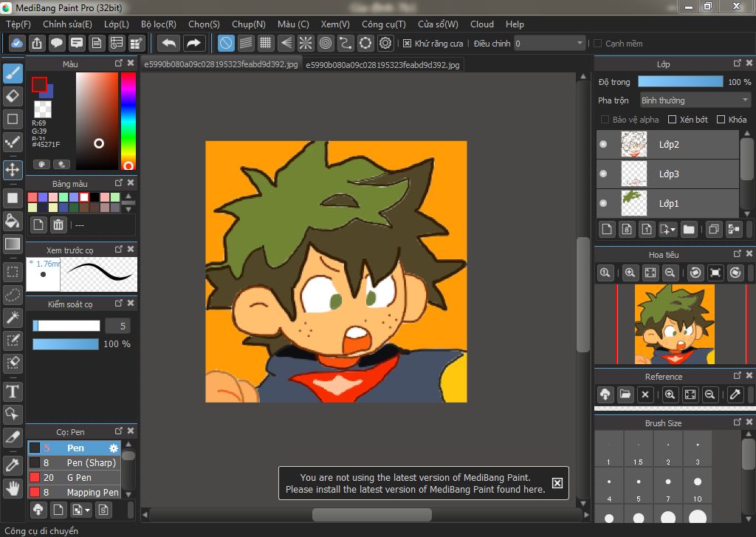
Task: Enable the concentric circle snap guide
Action: 326,44
